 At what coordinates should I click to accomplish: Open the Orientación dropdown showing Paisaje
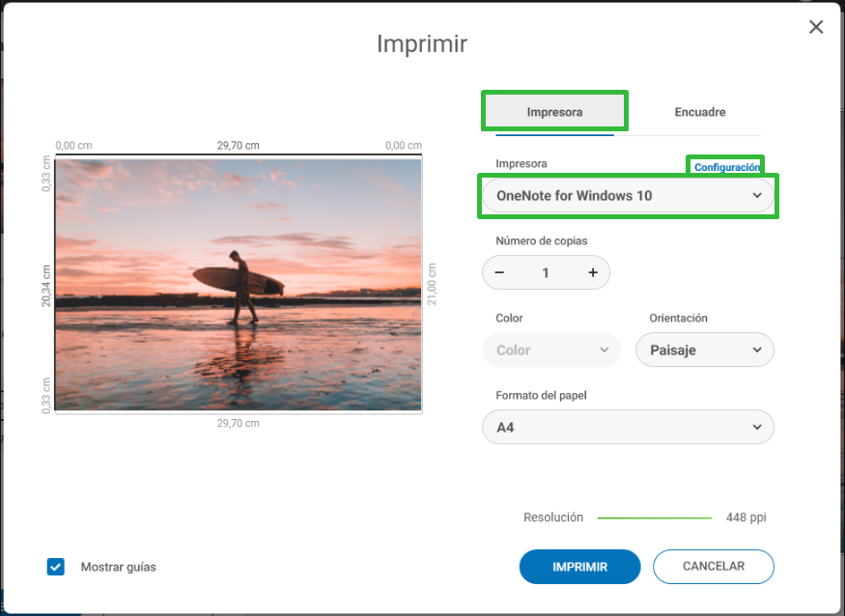705,350
